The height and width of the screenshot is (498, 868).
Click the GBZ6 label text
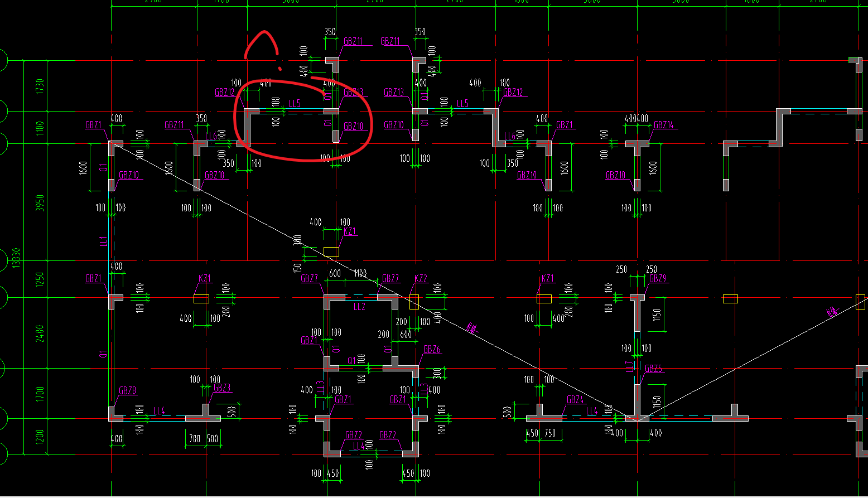point(432,350)
